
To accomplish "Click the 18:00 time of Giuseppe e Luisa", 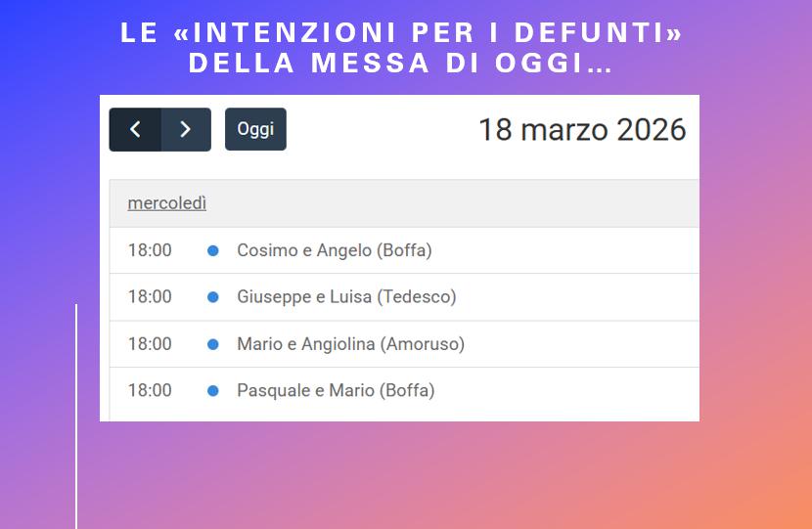I will tap(150, 296).
